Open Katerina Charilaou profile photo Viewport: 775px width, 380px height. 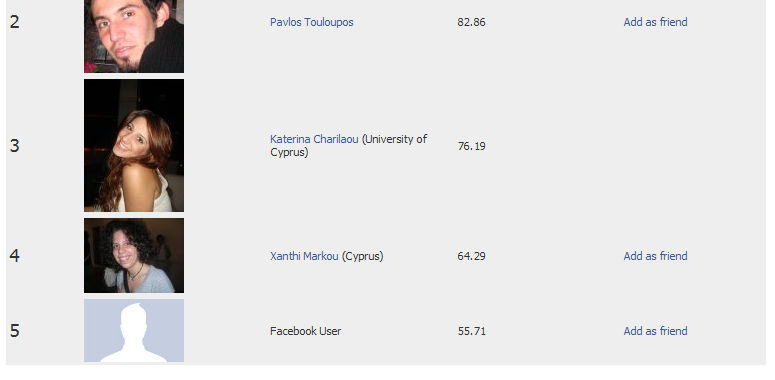click(133, 145)
